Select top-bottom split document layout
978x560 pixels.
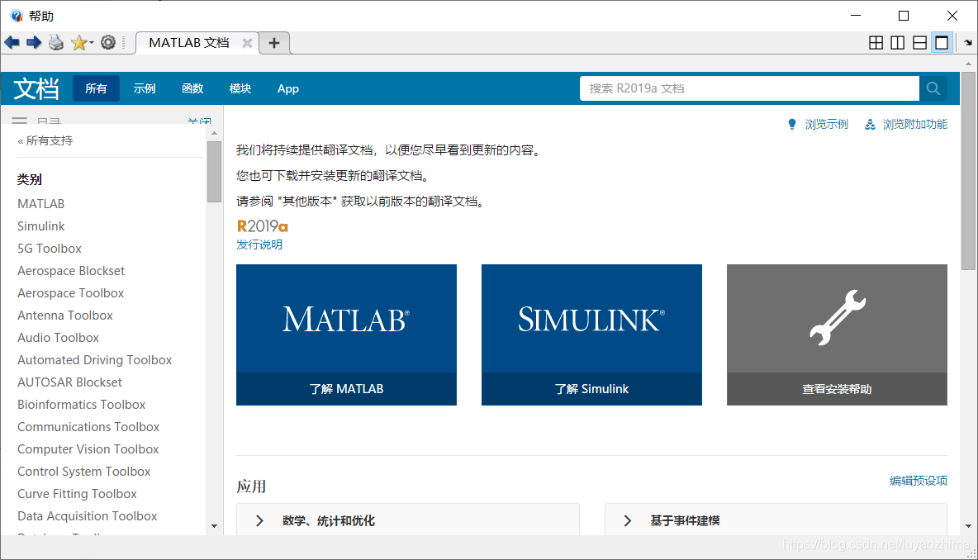click(919, 42)
